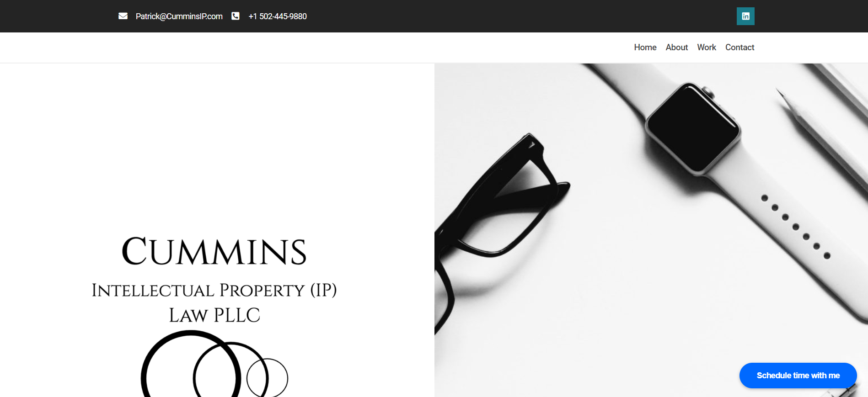Click the smallest thin circle of logo
Image resolution: width=868 pixels, height=397 pixels.
267,377
